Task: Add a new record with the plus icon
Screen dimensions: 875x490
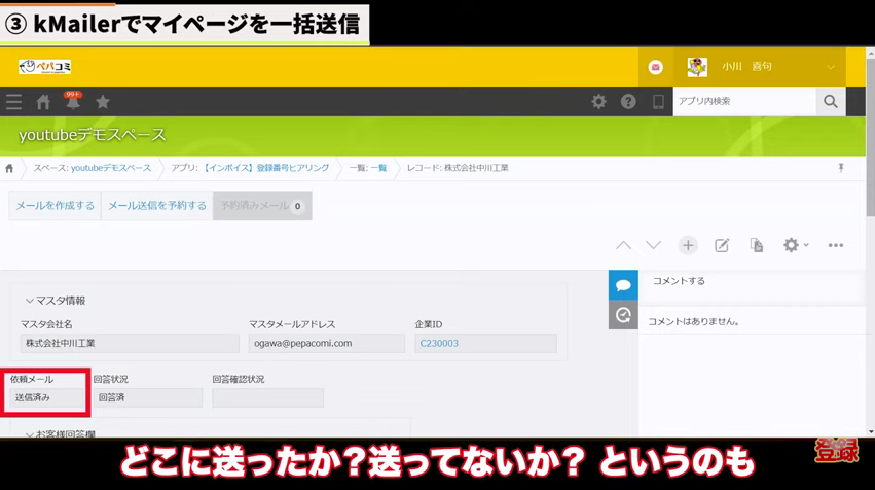Action: 688,245
